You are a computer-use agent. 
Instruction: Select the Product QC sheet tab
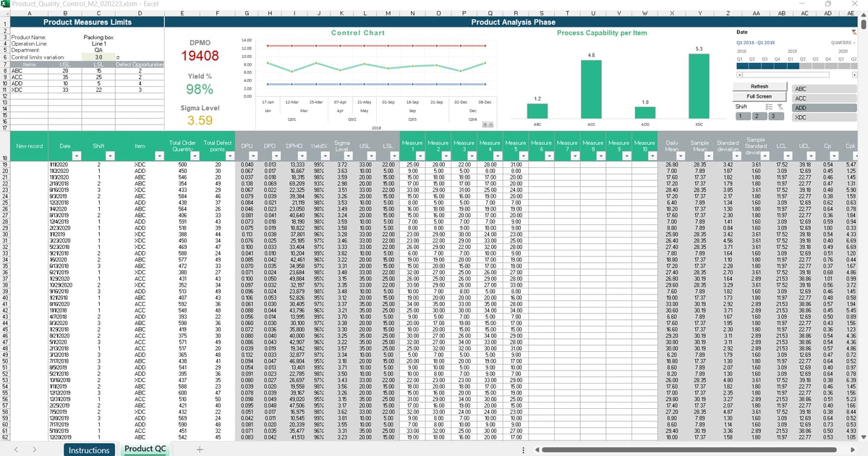point(145,449)
